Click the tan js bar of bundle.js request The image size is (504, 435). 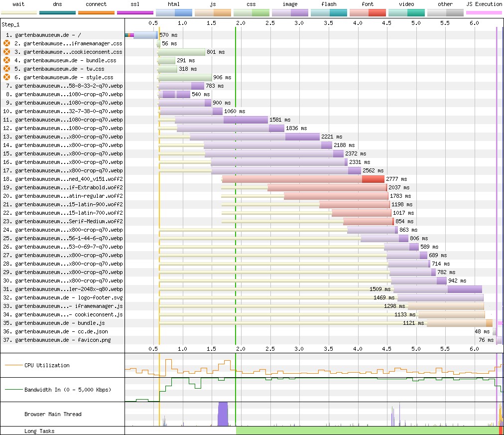(460, 323)
